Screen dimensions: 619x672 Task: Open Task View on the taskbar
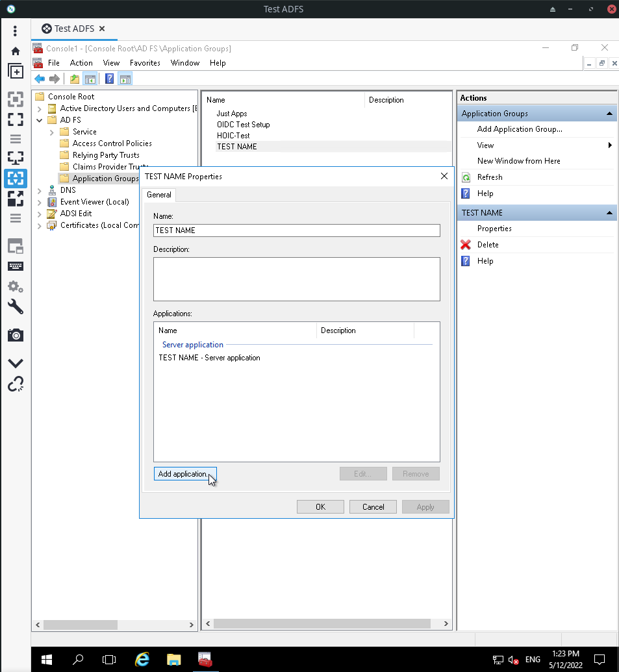click(109, 660)
